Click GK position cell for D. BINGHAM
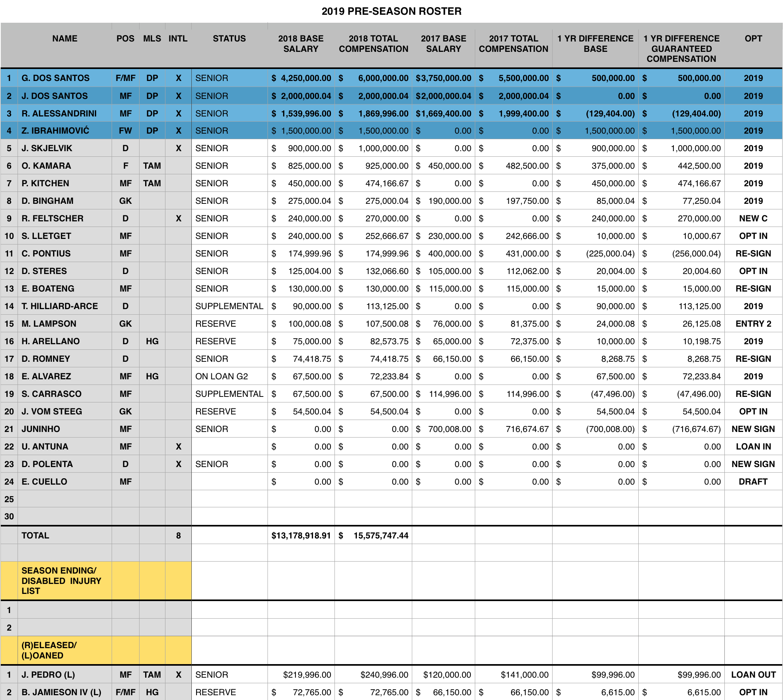 tap(126, 201)
